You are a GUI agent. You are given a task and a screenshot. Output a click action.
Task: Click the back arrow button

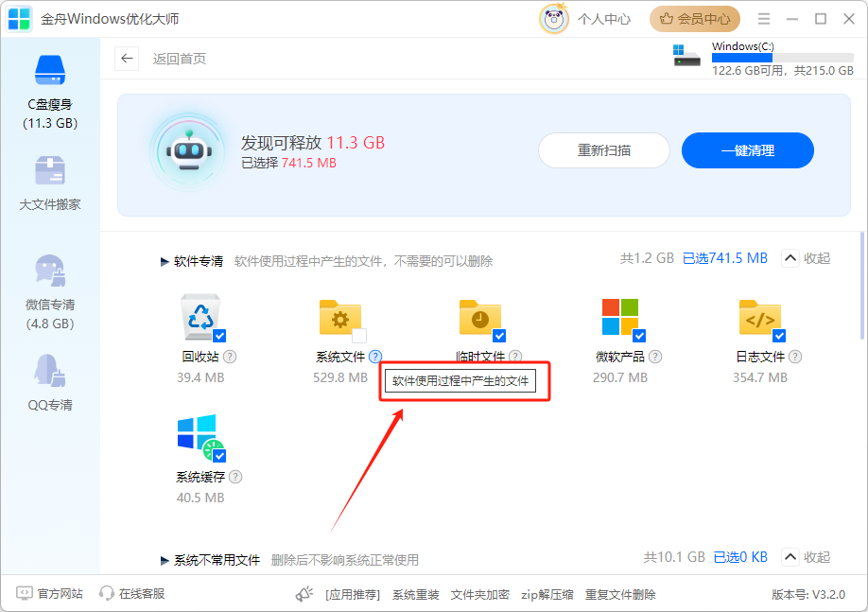click(x=127, y=58)
